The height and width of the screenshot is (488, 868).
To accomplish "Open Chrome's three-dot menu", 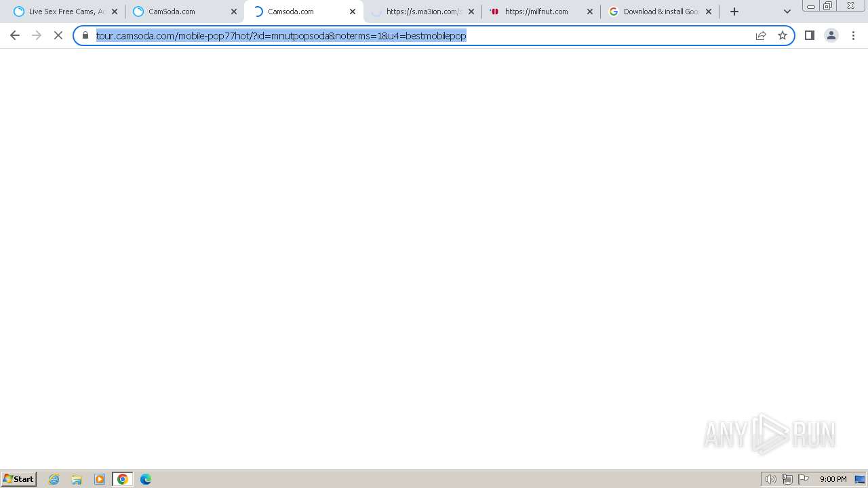I will point(853,35).
